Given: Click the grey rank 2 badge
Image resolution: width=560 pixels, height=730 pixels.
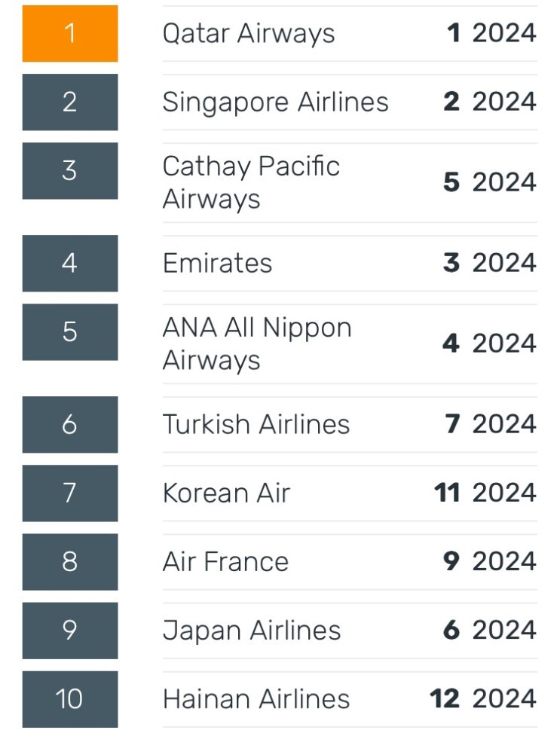Looking at the screenshot, I should pyautogui.click(x=70, y=102).
